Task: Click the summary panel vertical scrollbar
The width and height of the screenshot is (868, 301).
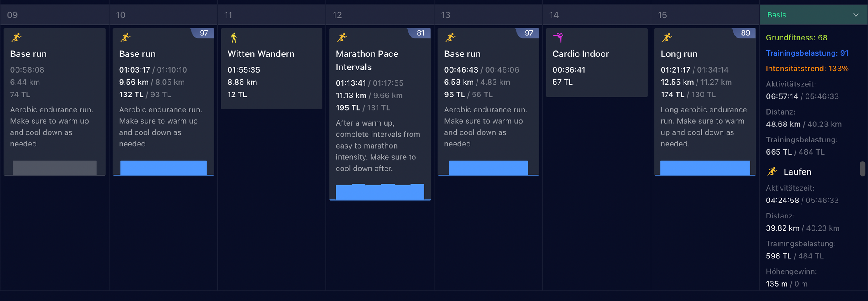Action: coord(862,169)
